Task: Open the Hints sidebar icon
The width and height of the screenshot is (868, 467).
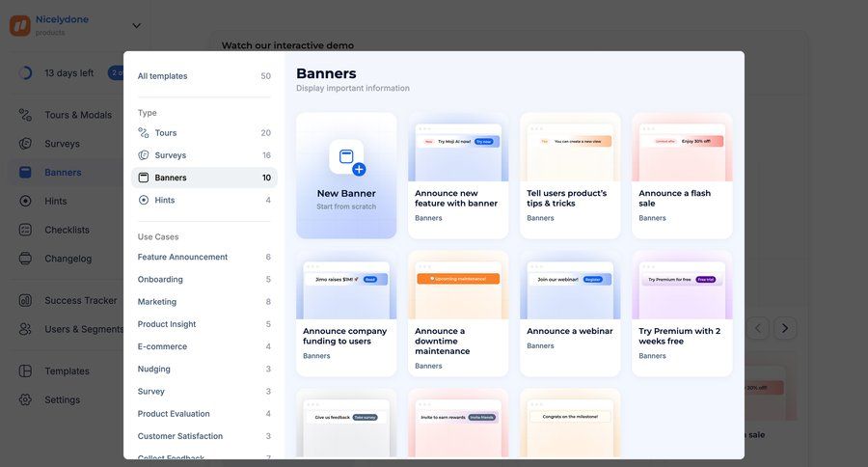Action: [x=25, y=201]
